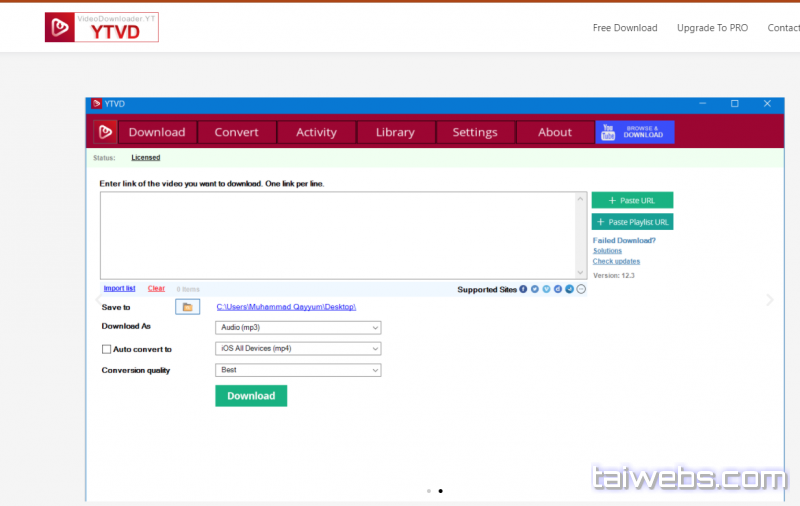Click the YTVD play icon beside Download tab

point(105,132)
